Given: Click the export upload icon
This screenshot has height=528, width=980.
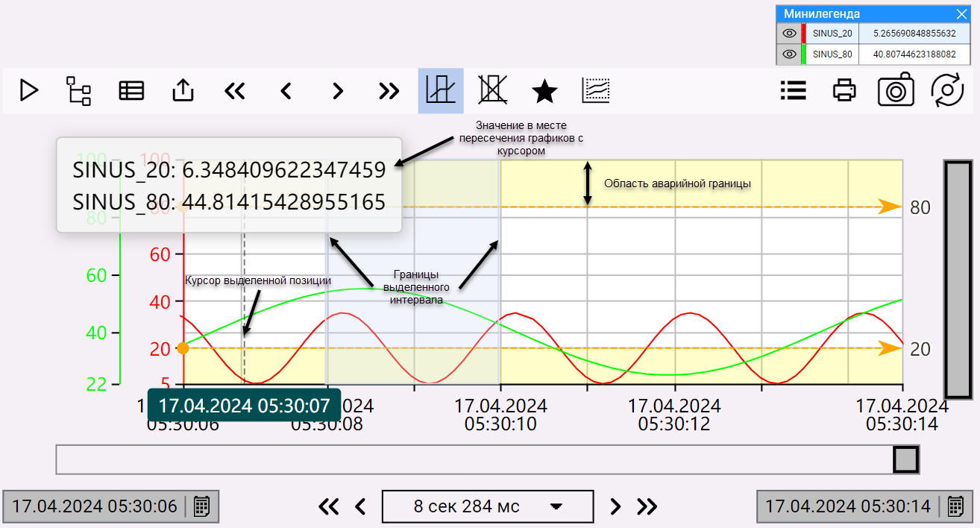Looking at the screenshot, I should [183, 90].
